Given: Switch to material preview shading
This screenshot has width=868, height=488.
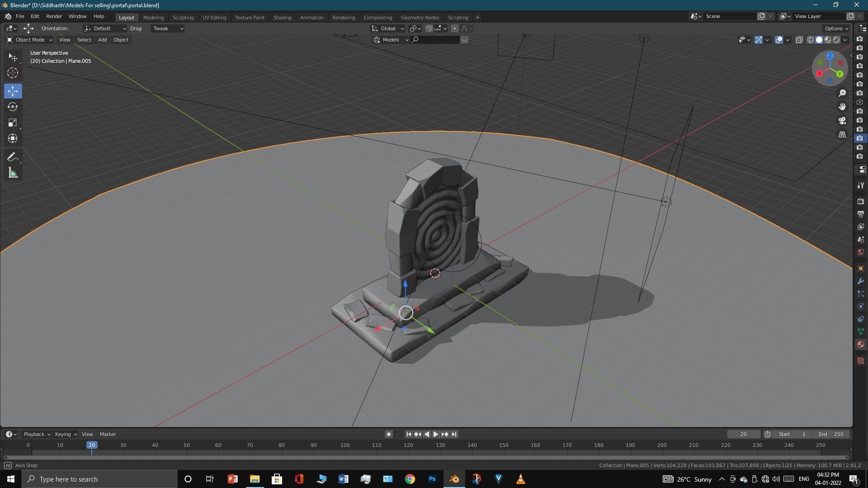Looking at the screenshot, I should (x=828, y=40).
